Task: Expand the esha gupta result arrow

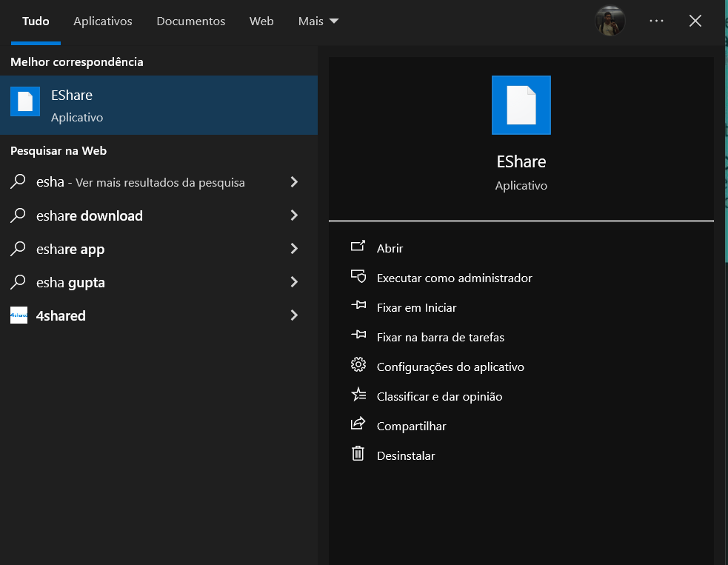Action: [294, 282]
